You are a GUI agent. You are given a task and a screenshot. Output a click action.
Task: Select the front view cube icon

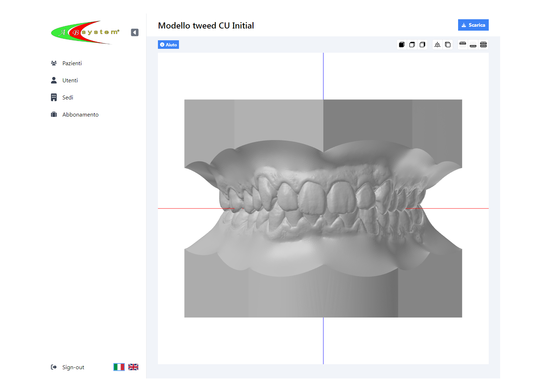[x=402, y=45]
